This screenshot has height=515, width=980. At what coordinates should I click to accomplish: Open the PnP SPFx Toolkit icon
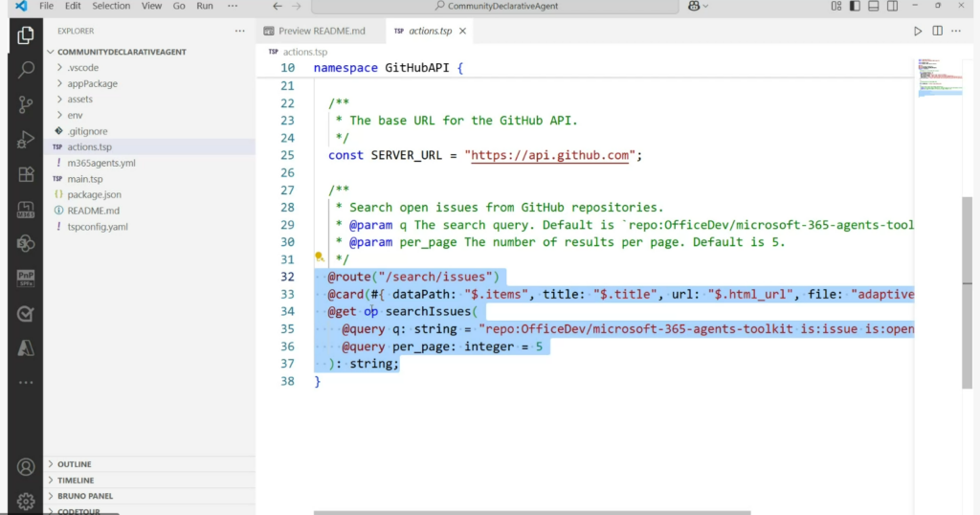[x=26, y=279]
